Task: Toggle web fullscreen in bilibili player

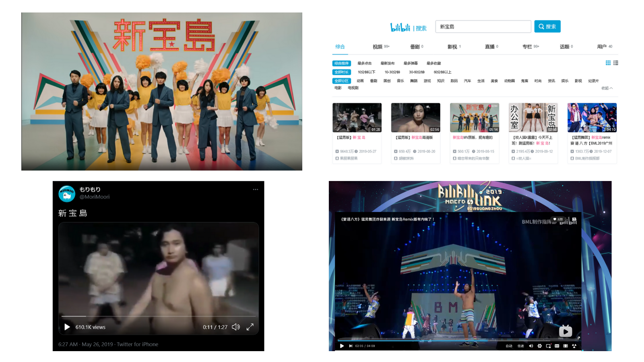Action: click(566, 346)
